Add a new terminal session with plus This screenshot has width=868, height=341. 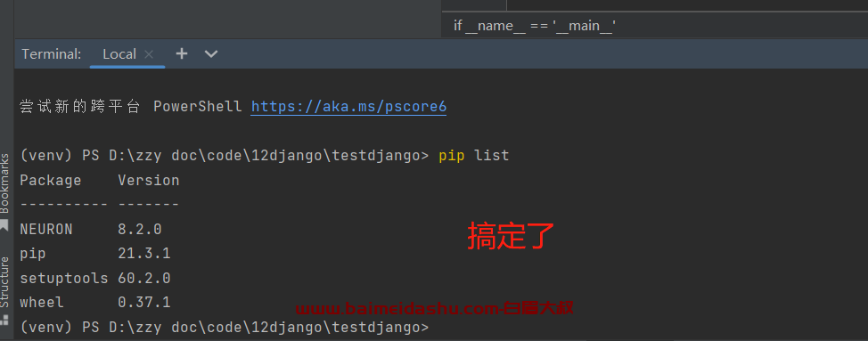(x=182, y=53)
